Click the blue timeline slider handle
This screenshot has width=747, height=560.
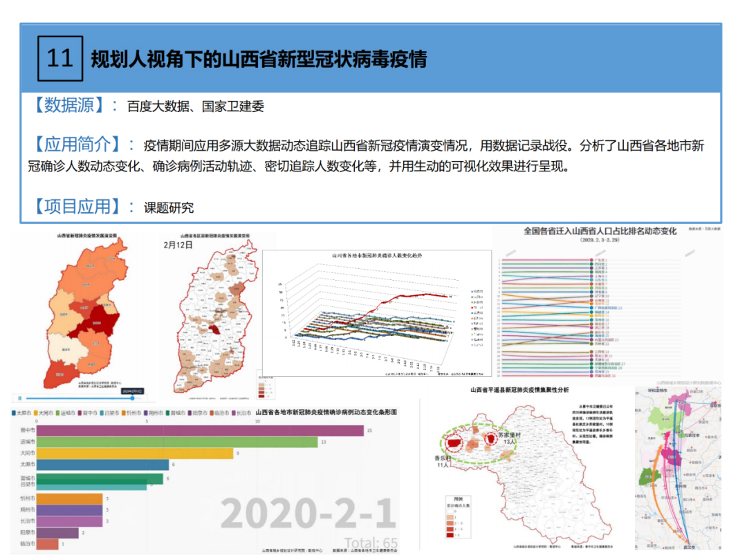pyautogui.click(x=132, y=398)
